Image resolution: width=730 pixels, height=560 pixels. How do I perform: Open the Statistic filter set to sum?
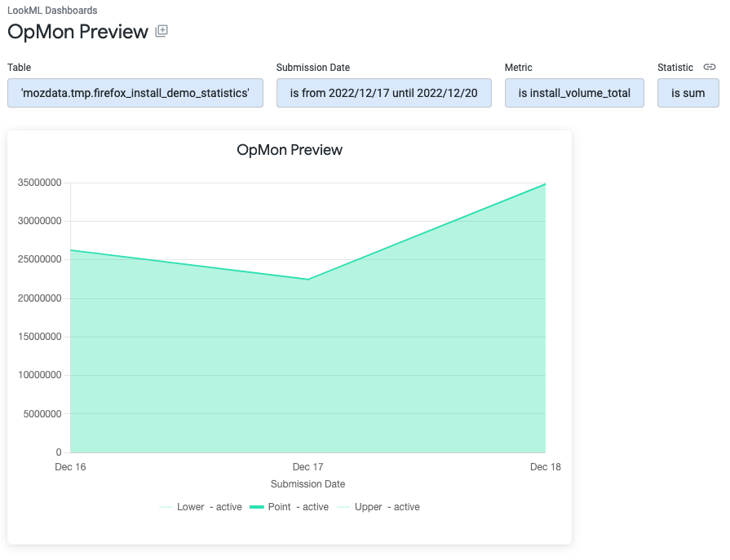688,93
